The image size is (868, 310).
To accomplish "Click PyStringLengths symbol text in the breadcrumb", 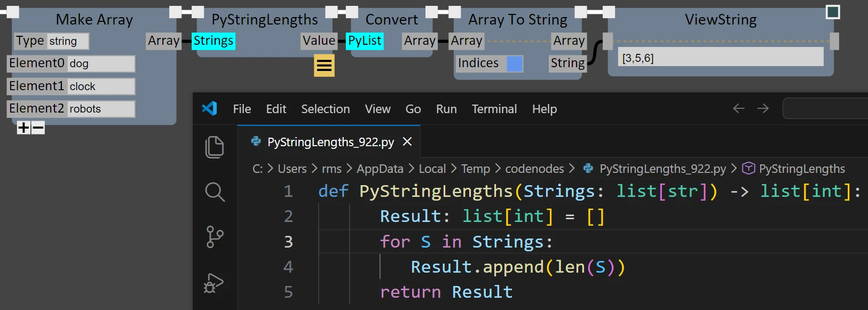I will 802,169.
